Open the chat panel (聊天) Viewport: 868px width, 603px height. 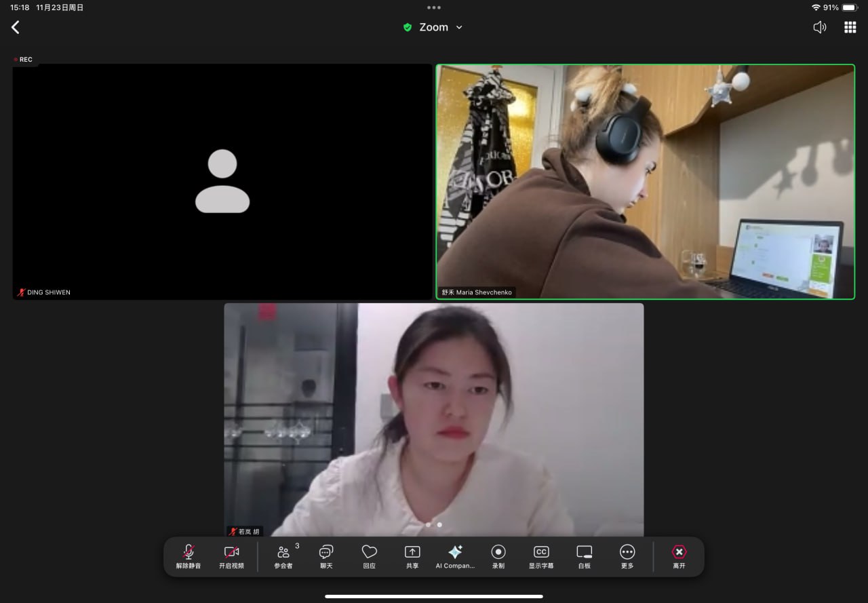point(326,556)
